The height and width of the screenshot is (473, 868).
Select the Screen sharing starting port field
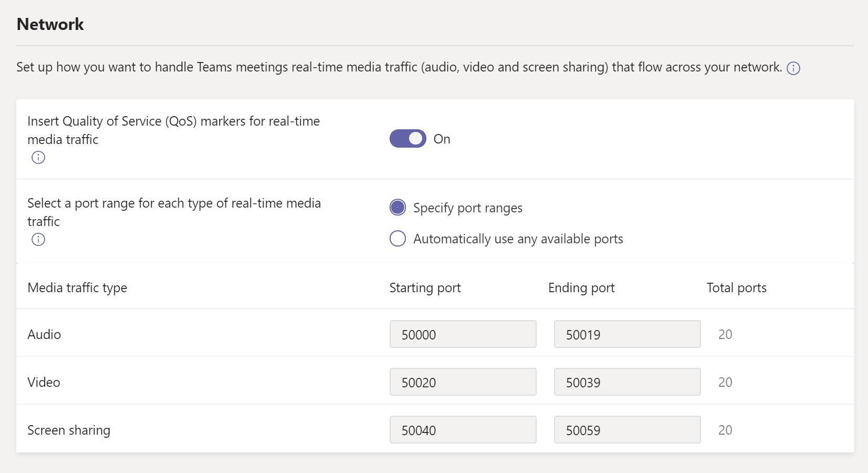coord(463,430)
